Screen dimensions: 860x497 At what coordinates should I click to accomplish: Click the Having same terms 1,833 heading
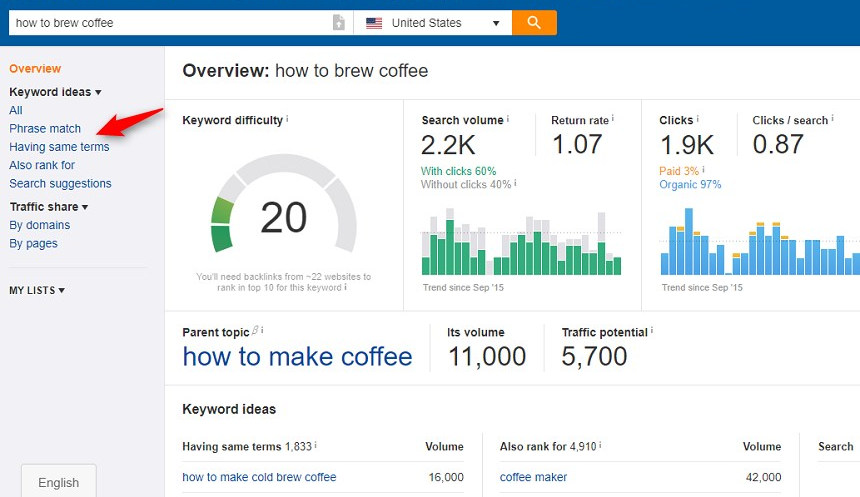[x=247, y=447]
